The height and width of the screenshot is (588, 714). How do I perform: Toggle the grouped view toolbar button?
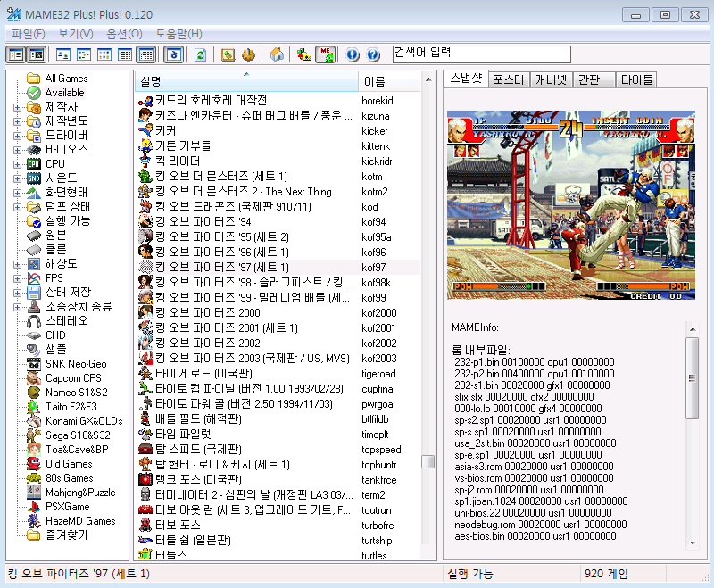tap(146, 55)
